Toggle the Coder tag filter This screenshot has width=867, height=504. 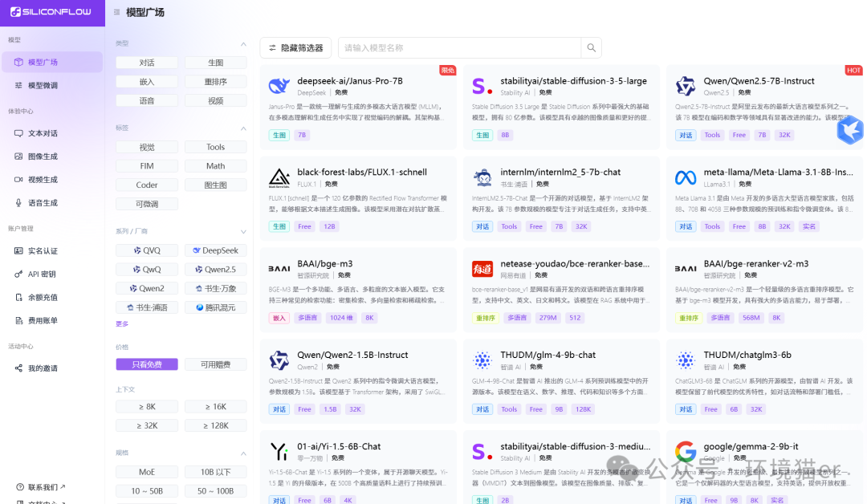[x=147, y=185]
